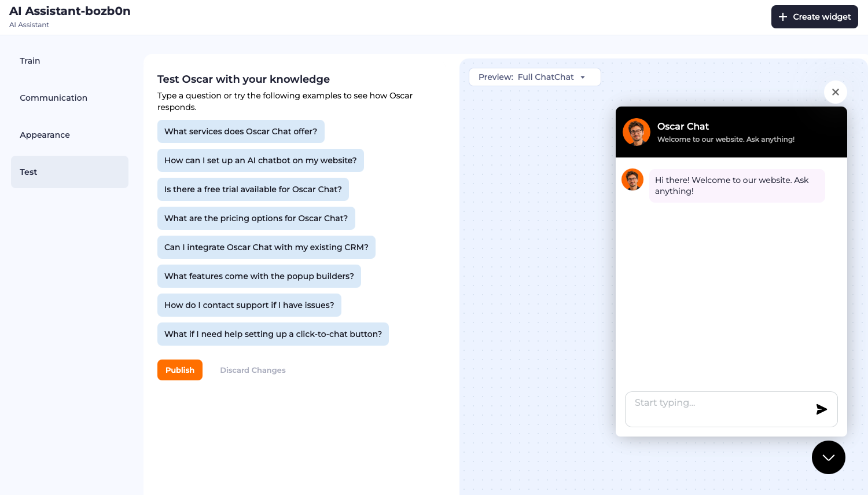The image size is (868, 495).
Task: Click the Oscar Chat widget title
Action: click(683, 126)
